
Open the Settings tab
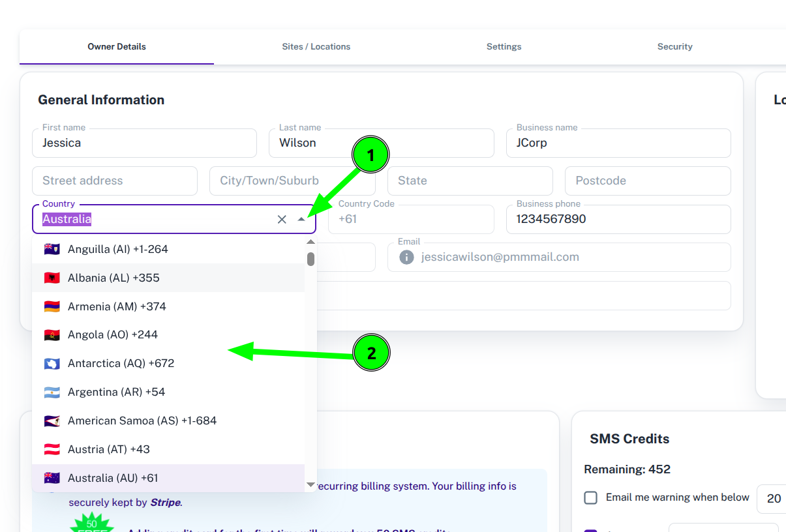(x=504, y=47)
